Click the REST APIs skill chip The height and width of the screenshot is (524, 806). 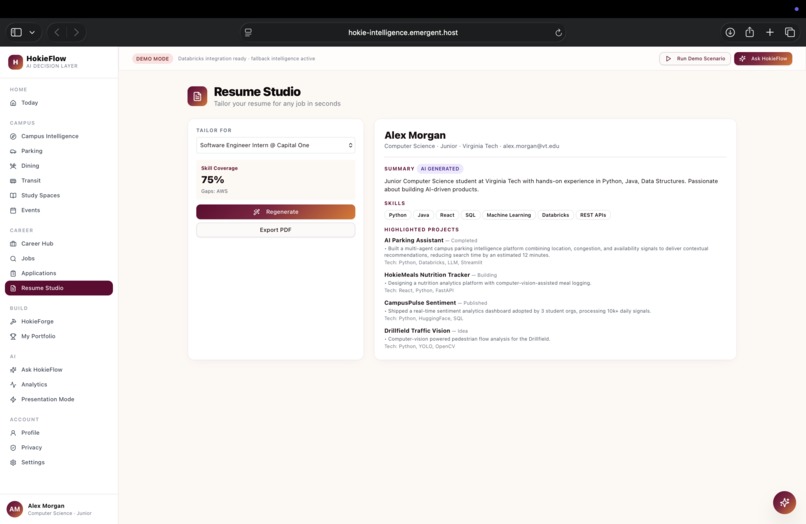[x=593, y=215]
